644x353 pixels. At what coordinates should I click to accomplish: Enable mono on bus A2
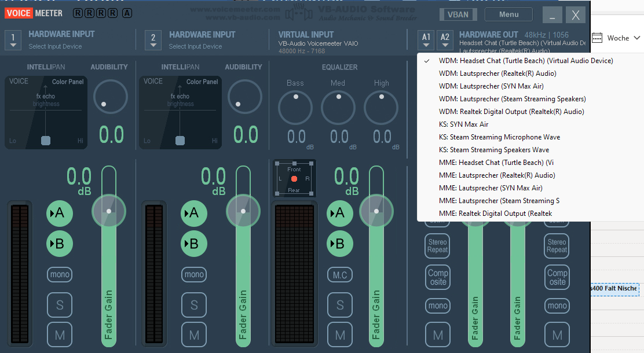[x=557, y=306]
